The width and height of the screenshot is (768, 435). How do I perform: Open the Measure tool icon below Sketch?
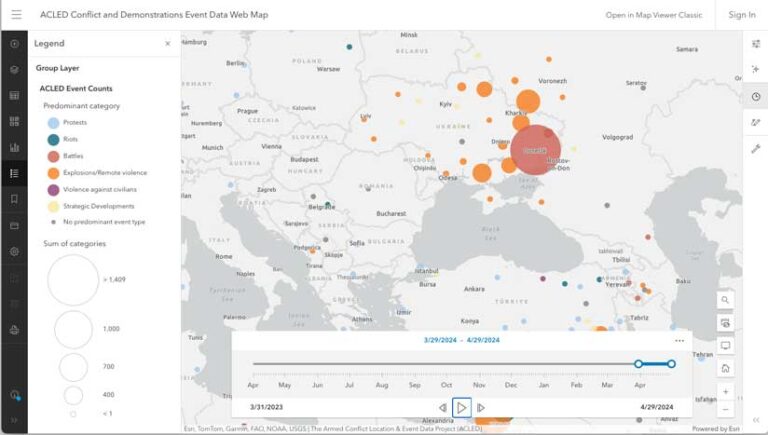click(x=756, y=148)
